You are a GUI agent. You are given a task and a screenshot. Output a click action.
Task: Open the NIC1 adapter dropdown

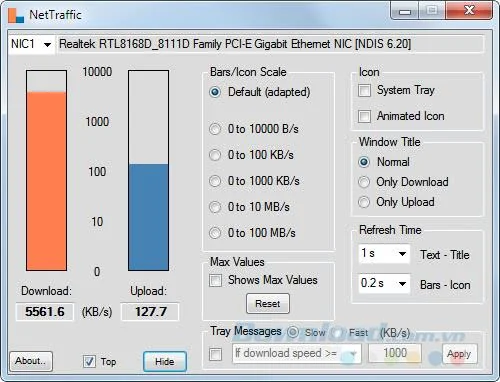pyautogui.click(x=31, y=44)
